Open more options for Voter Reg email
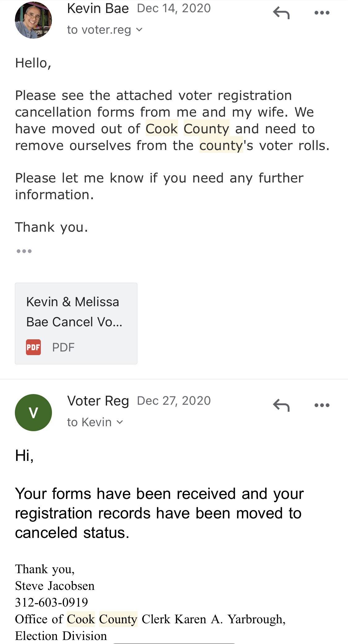348x644 pixels. pyautogui.click(x=322, y=405)
